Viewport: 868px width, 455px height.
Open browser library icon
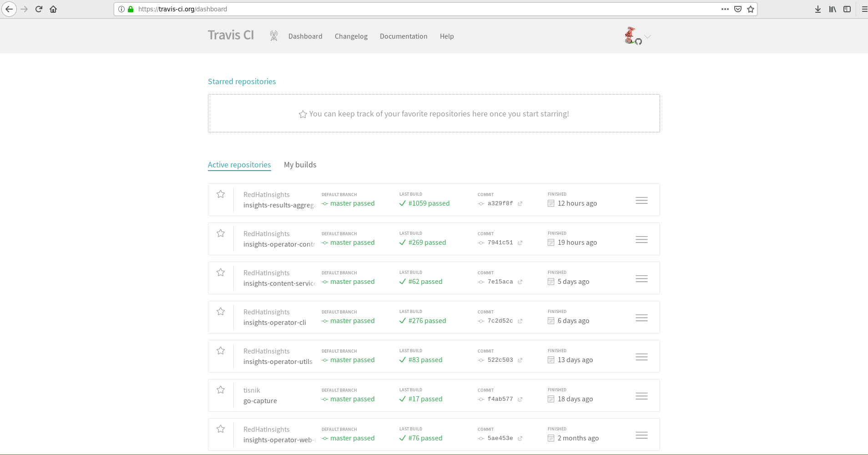[x=833, y=9]
